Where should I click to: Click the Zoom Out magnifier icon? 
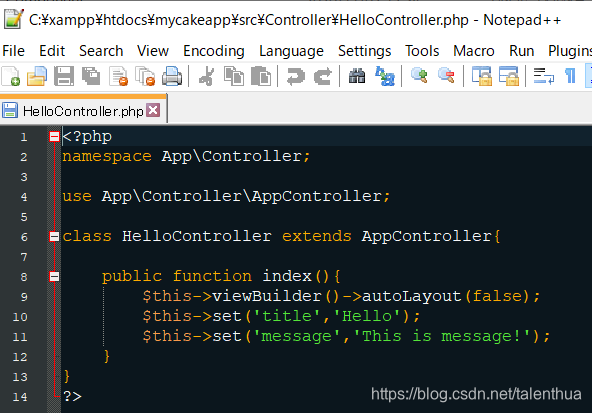[446, 76]
